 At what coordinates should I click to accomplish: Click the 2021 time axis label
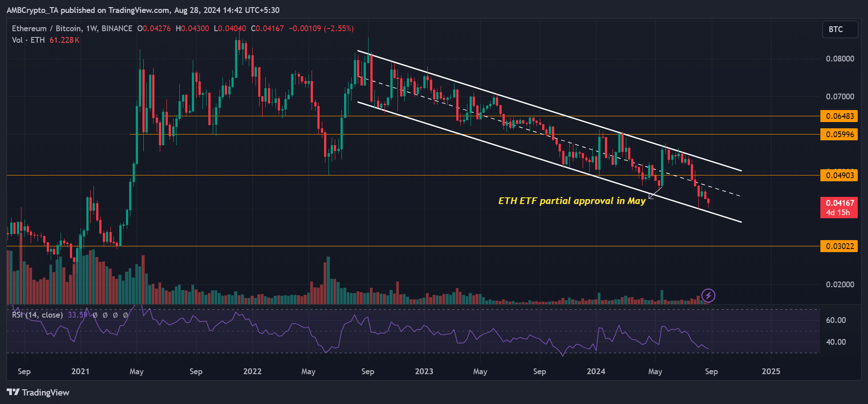81,371
